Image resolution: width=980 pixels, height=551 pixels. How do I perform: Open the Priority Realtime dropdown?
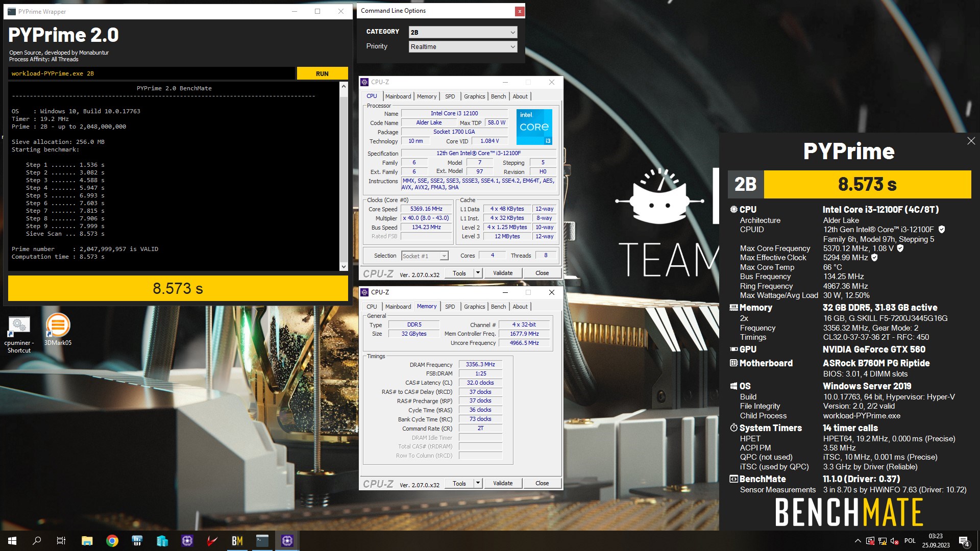(x=463, y=46)
